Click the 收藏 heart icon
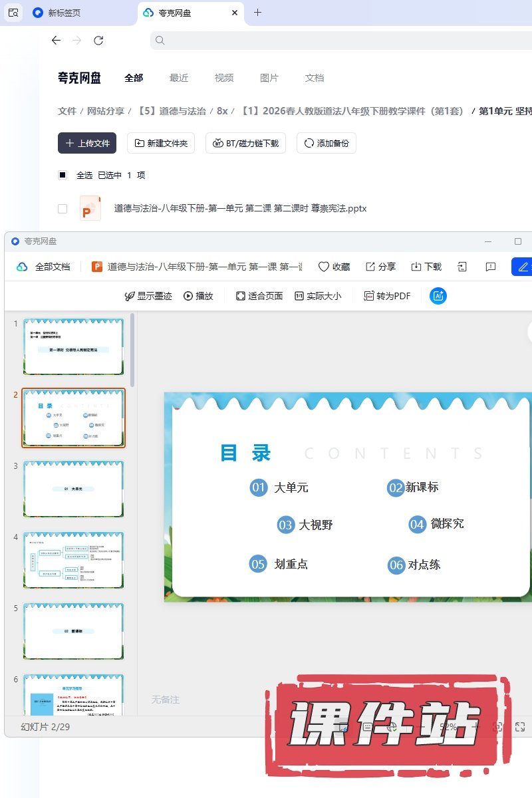This screenshot has height=798, width=532. coord(324,267)
